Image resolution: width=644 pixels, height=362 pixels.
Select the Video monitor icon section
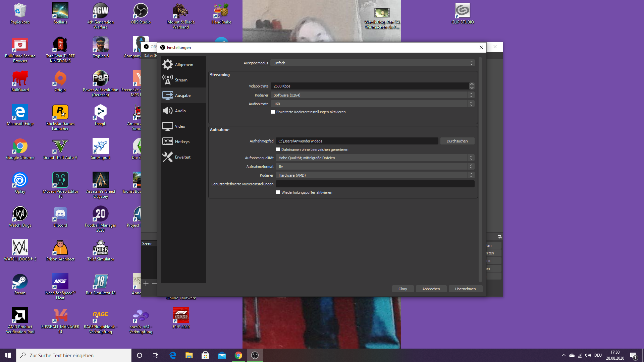pyautogui.click(x=168, y=126)
